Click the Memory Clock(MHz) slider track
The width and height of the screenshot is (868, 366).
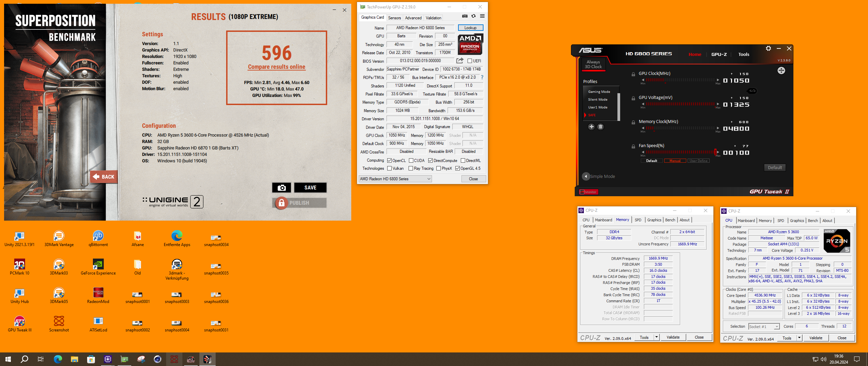680,128
